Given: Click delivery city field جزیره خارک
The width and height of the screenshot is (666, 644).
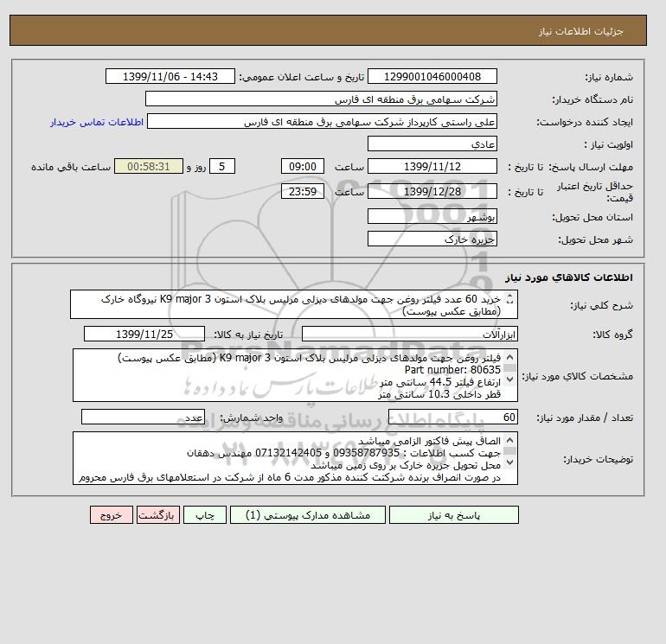Looking at the screenshot, I should (432, 239).
